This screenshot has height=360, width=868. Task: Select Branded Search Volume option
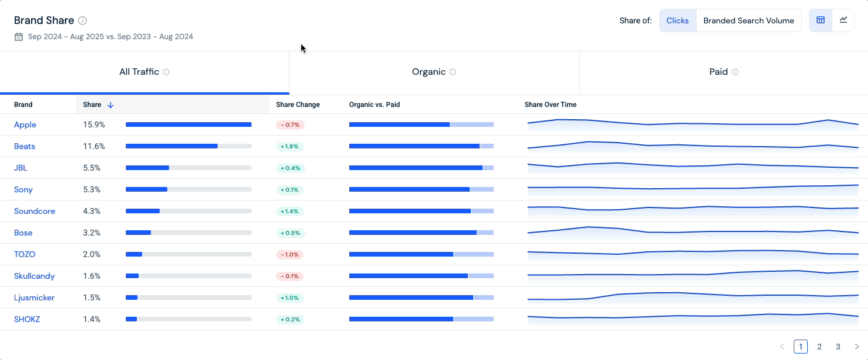pos(749,20)
